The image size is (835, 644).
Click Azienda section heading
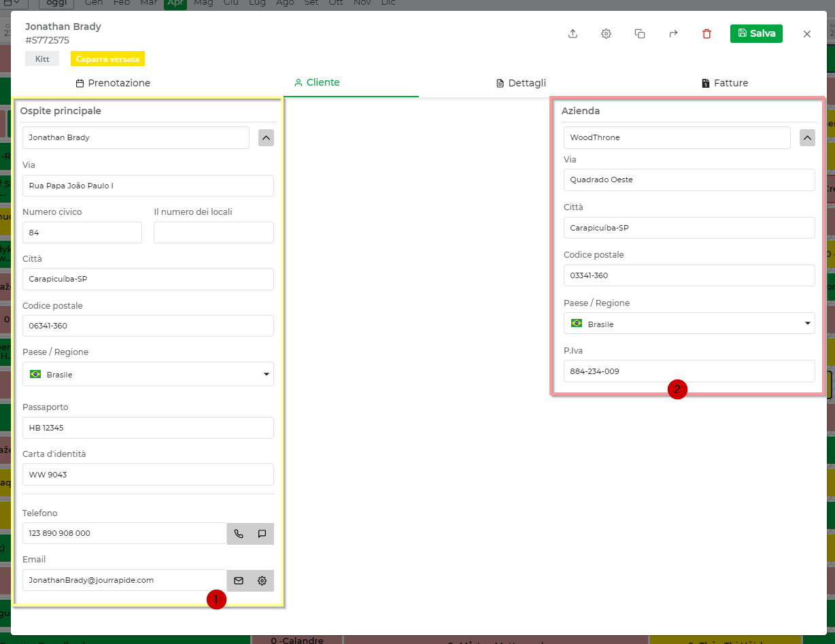pyautogui.click(x=581, y=111)
